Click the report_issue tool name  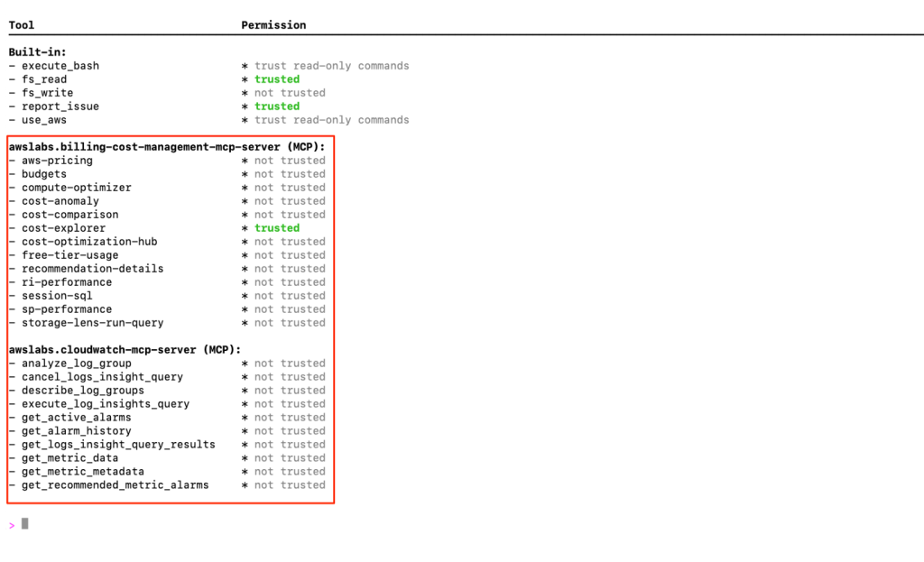[60, 106]
